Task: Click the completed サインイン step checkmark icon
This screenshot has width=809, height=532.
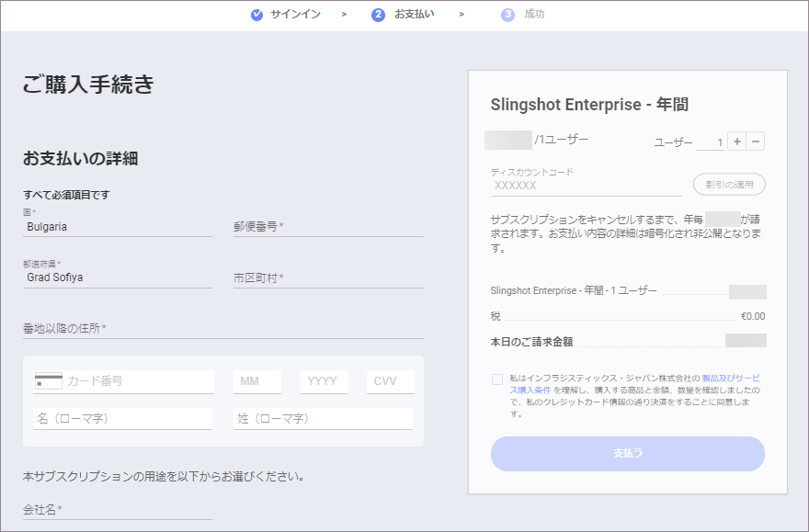Action: [x=256, y=15]
